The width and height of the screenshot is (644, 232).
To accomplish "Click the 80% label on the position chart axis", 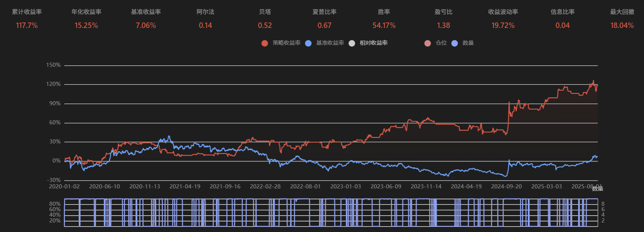I will [55, 204].
